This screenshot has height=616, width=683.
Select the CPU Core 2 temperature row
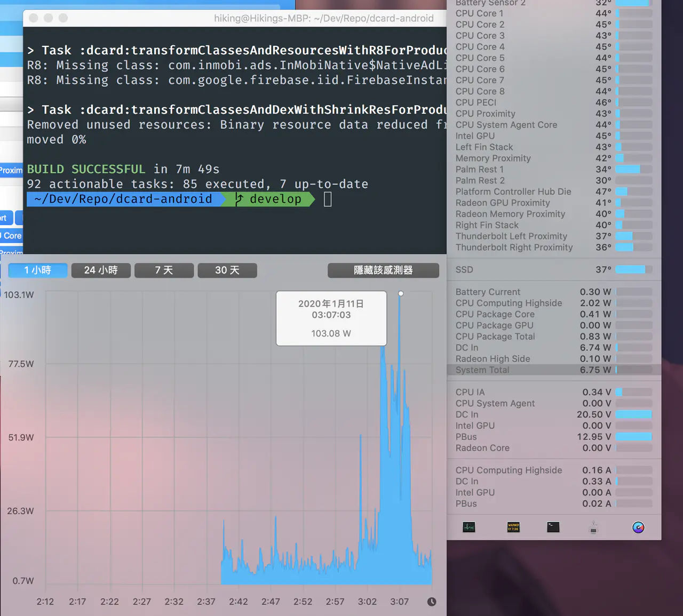pyautogui.click(x=554, y=25)
